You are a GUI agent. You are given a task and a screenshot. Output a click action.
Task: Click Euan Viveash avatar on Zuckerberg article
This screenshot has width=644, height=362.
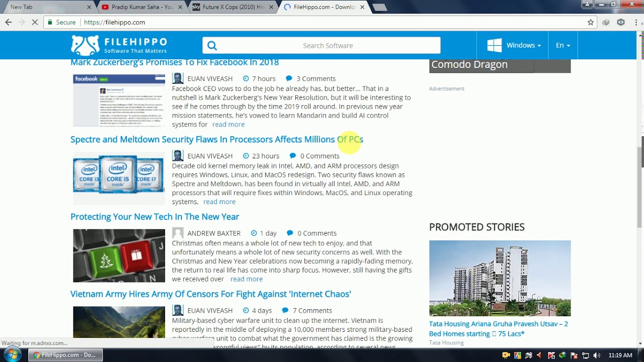tap(178, 78)
